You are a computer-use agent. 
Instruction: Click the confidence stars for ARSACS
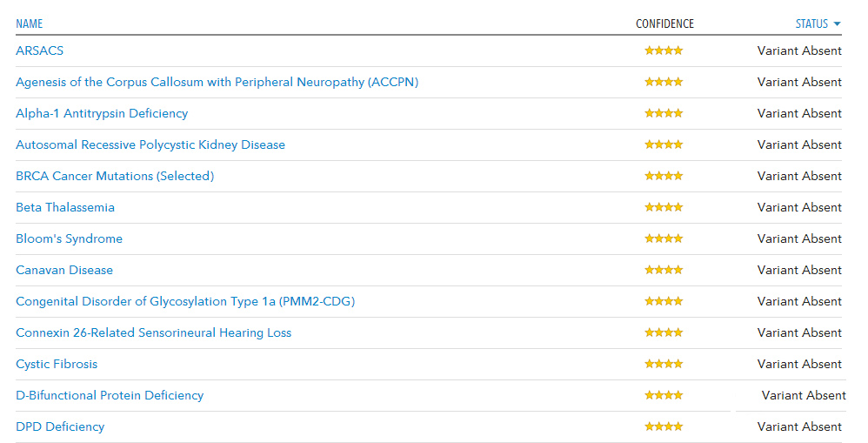[x=664, y=50]
